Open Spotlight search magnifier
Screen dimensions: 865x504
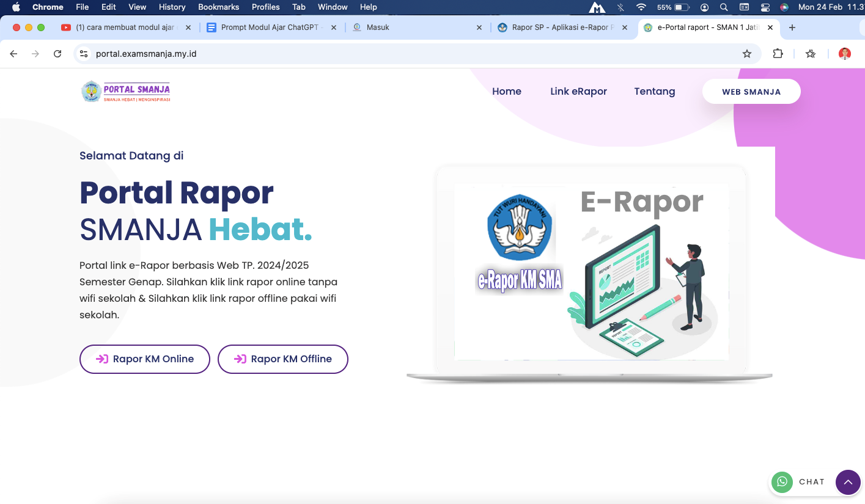pyautogui.click(x=724, y=7)
